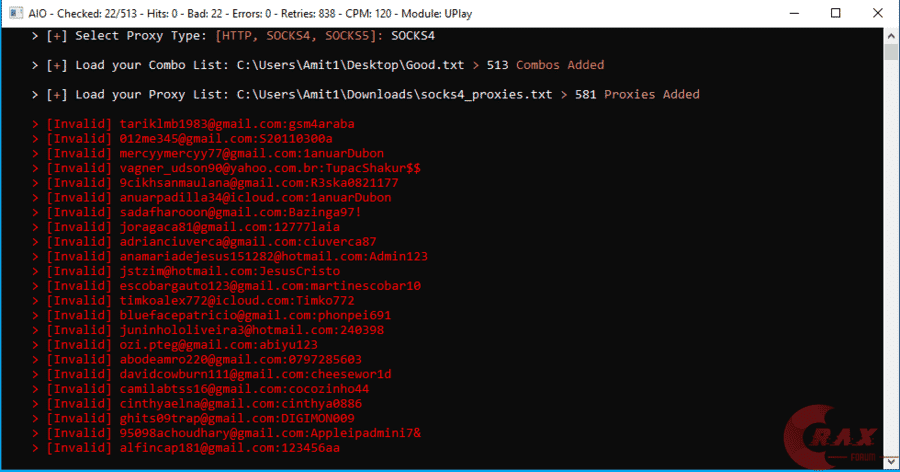Click the entered 'SOCKS4' value after the options
900x472 pixels.
pyautogui.click(x=413, y=36)
